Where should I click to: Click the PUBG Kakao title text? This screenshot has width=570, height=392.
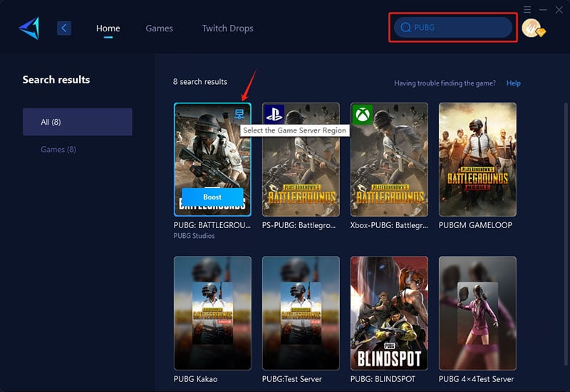point(195,379)
